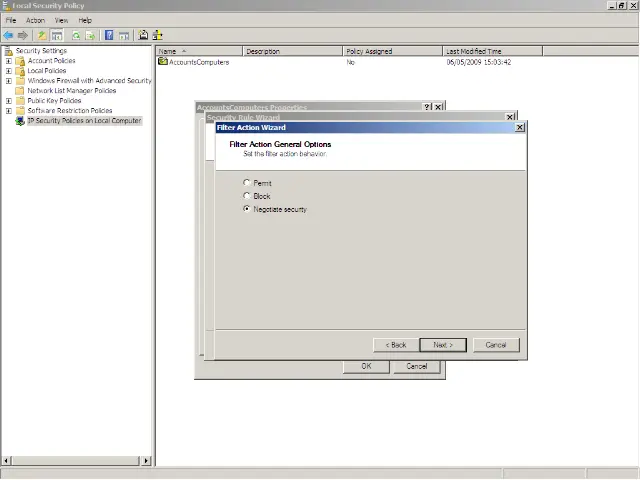The width and height of the screenshot is (640, 480).
Task: Choose the Negotiate security option
Action: 247,209
